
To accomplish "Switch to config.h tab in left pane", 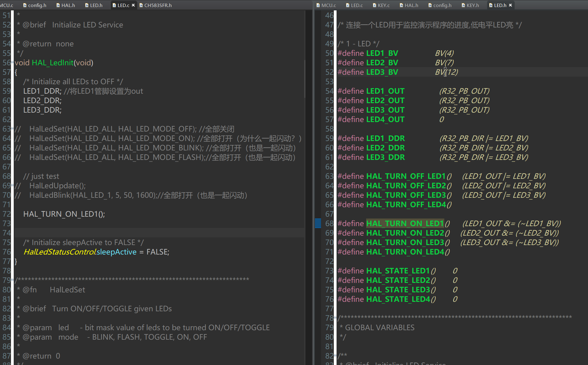I will (34, 5).
